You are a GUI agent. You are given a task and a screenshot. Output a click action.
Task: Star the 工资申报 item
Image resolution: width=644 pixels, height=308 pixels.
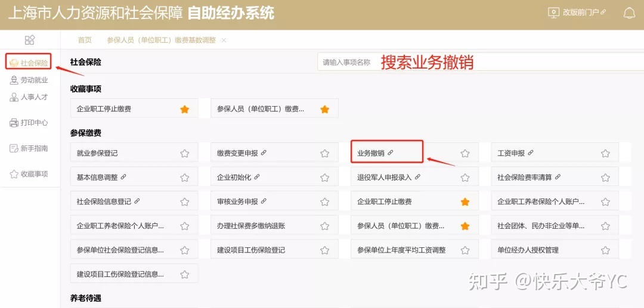click(605, 153)
